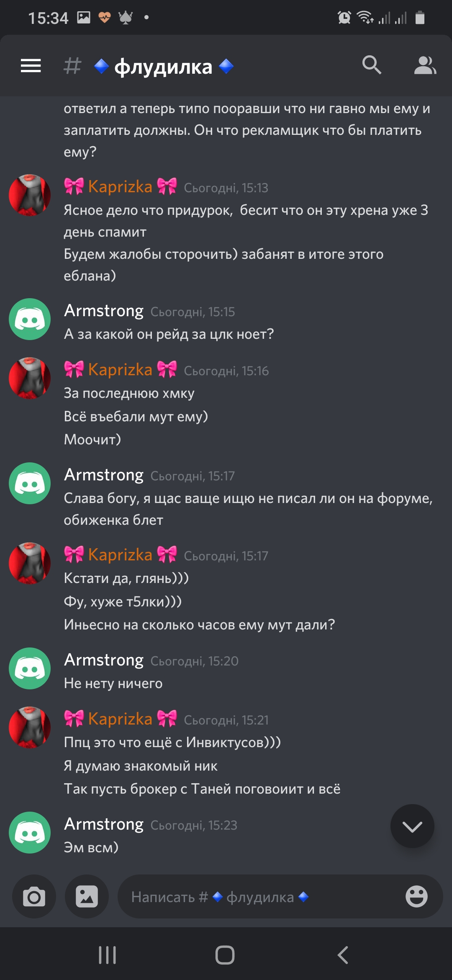452x980 pixels.
Task: Tap the search magnifier icon
Action: click(372, 65)
